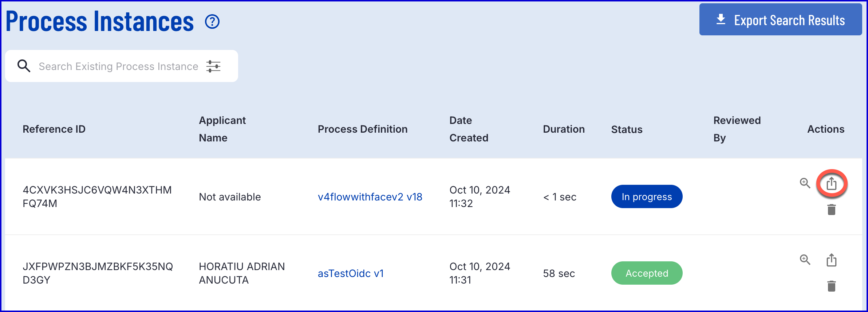Open the asTestOidc v1 link
868x312 pixels.
351,273
